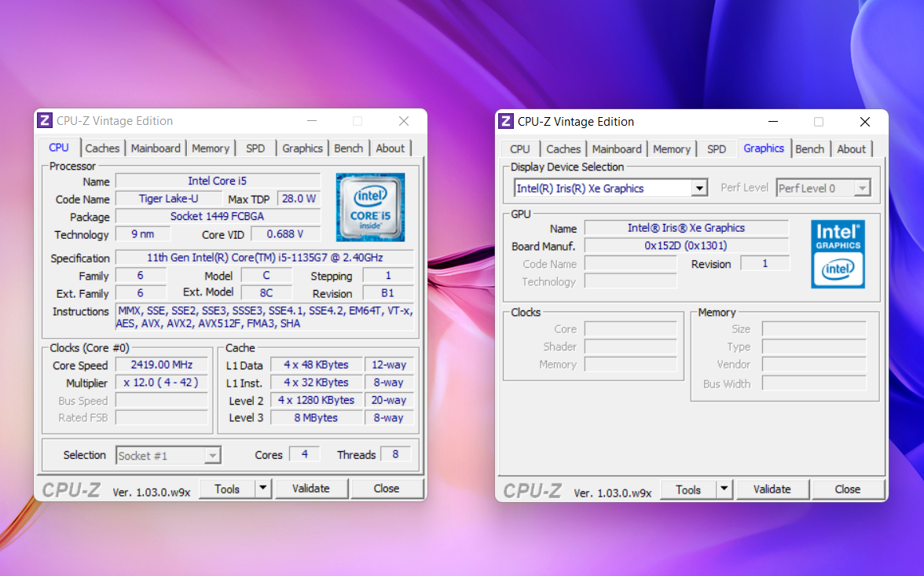This screenshot has width=924, height=576.
Task: Click the Model value 'C' in CPU tab
Action: click(x=266, y=275)
